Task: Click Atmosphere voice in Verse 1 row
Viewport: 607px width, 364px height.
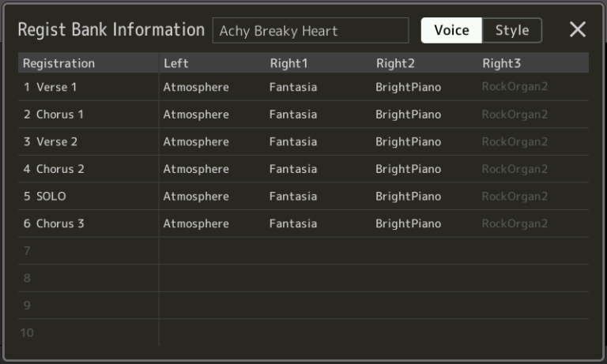Action: [x=196, y=87]
